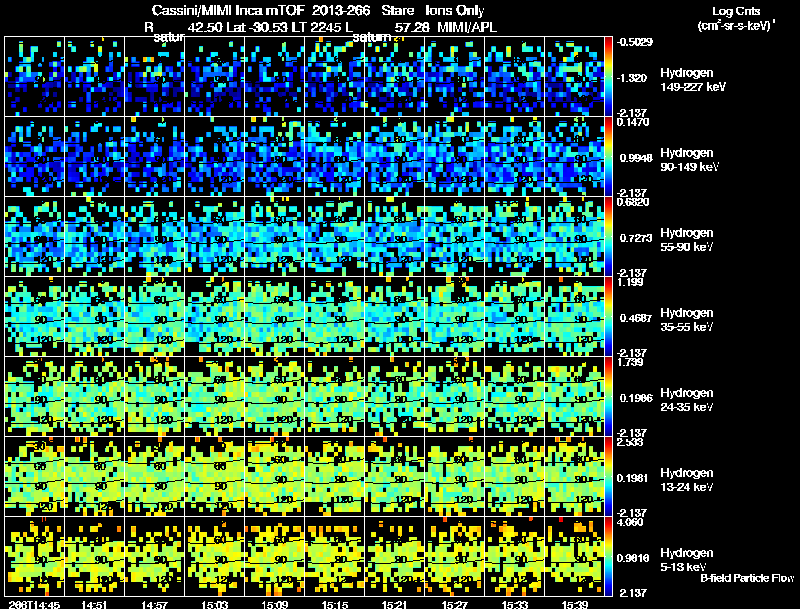The width and height of the screenshot is (800, 609).
Task: Click the '15:33' time axis label
Action: click(x=515, y=605)
